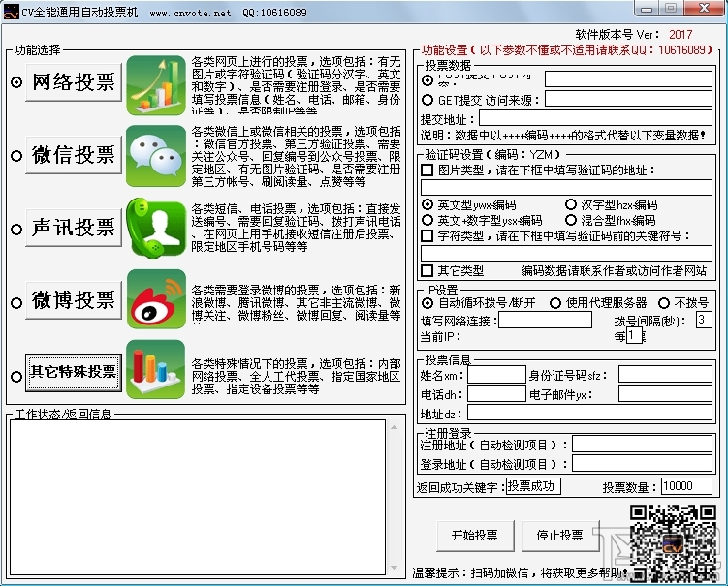Click the 开始投票 button
This screenshot has height=586, width=728.
tap(475, 536)
